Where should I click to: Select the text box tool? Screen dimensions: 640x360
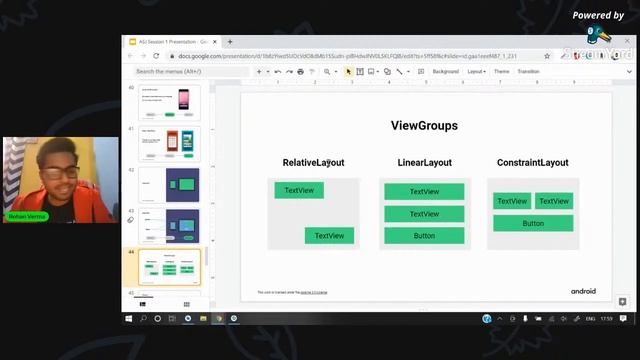click(x=360, y=71)
